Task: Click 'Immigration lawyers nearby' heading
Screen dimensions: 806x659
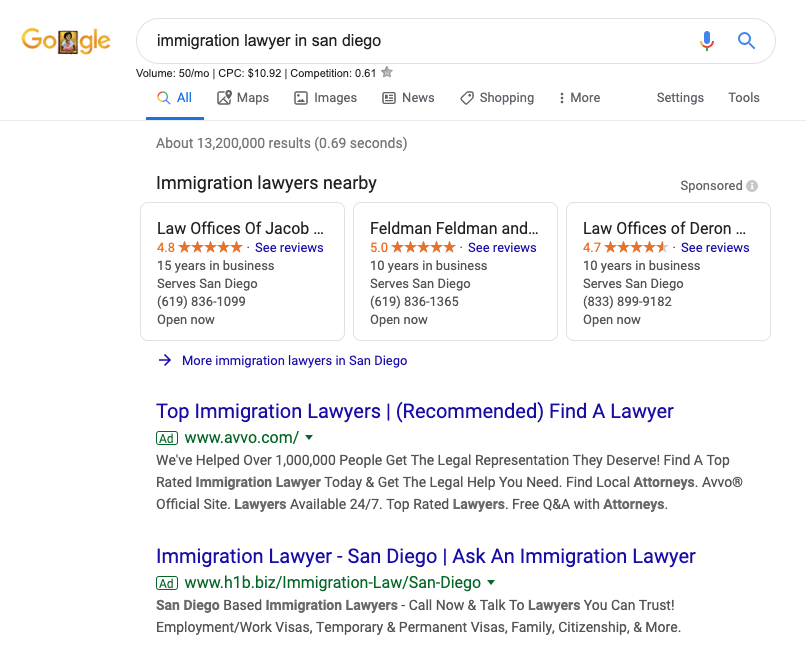Action: pos(266,183)
